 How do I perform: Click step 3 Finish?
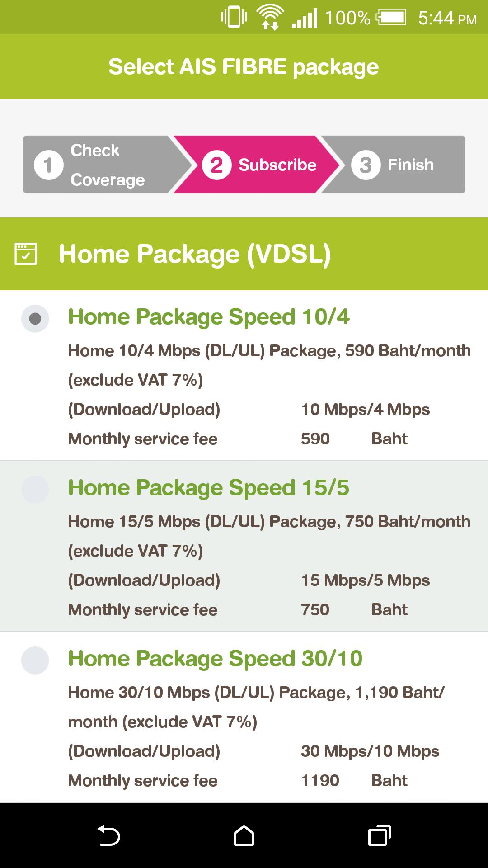398,164
